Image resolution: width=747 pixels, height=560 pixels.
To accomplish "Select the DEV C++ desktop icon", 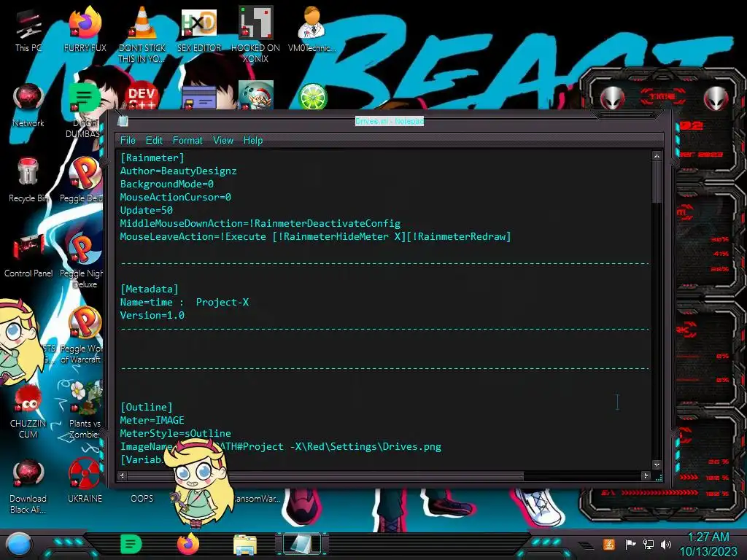I will tap(142, 97).
